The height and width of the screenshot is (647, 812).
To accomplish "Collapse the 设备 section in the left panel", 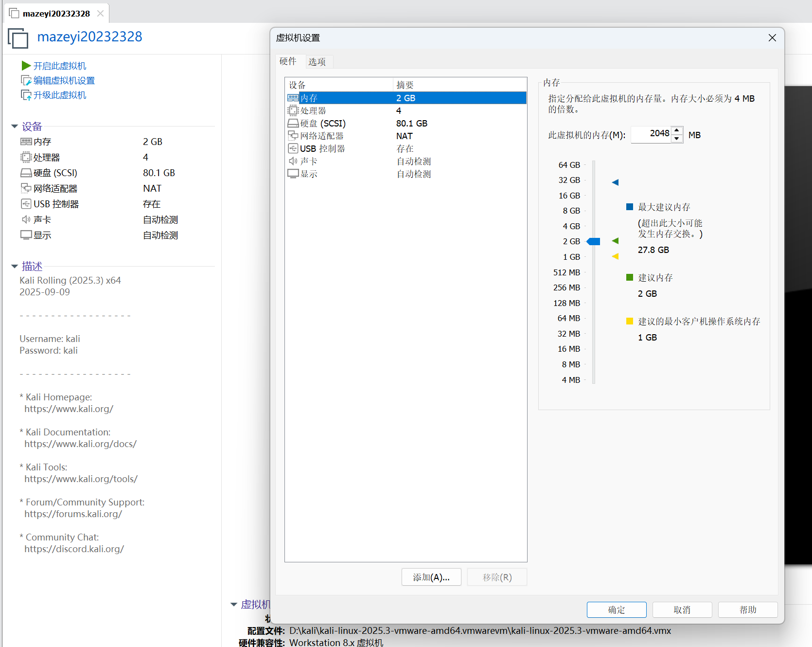I will (15, 126).
